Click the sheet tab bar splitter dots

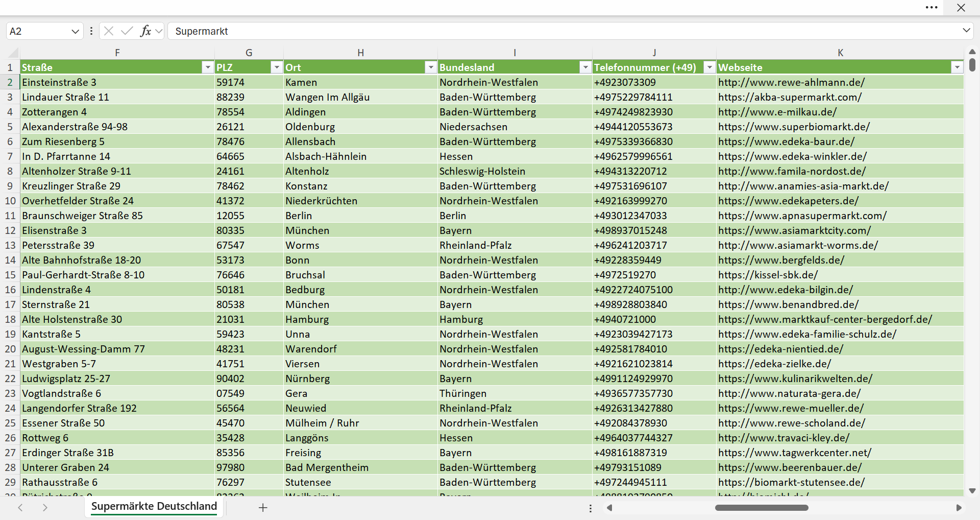[x=591, y=508]
